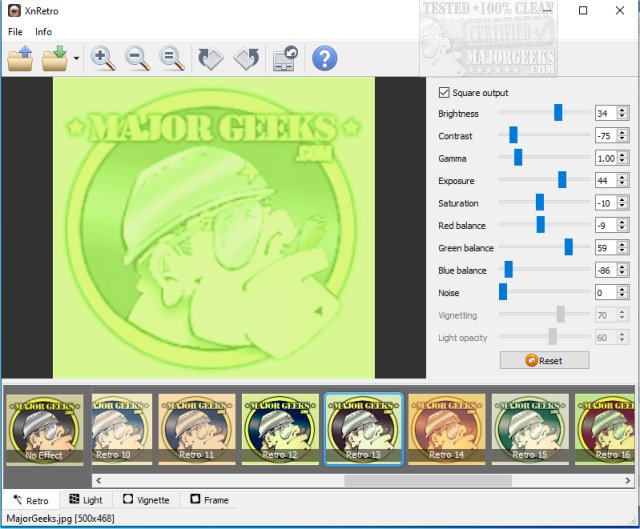
Task: Adjust the Blue balance slider
Action: pos(509,269)
